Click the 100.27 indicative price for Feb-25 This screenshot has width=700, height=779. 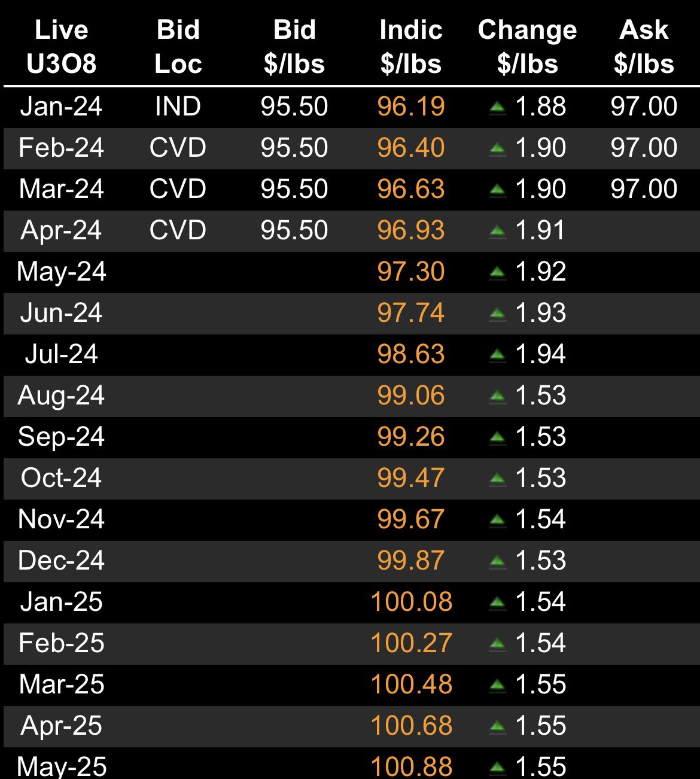pos(411,643)
